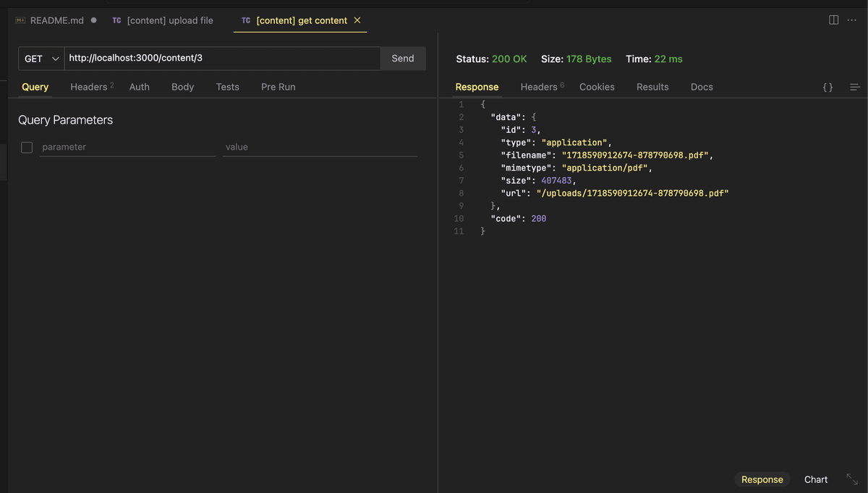Open the editor more actions ellipsis
The image size is (868, 493).
[851, 20]
